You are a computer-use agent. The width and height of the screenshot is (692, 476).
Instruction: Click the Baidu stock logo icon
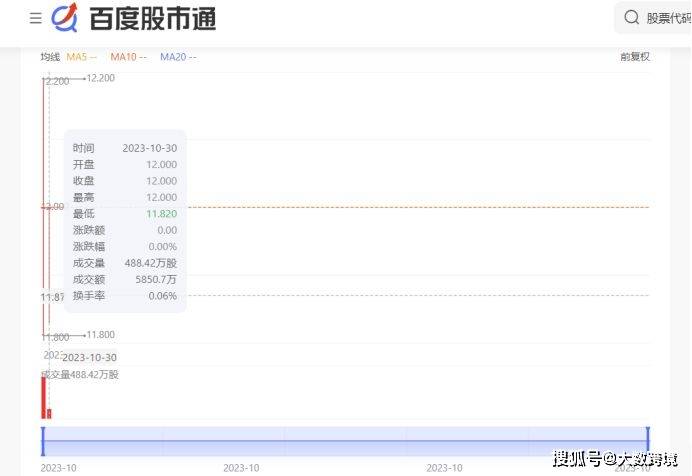[x=65, y=18]
